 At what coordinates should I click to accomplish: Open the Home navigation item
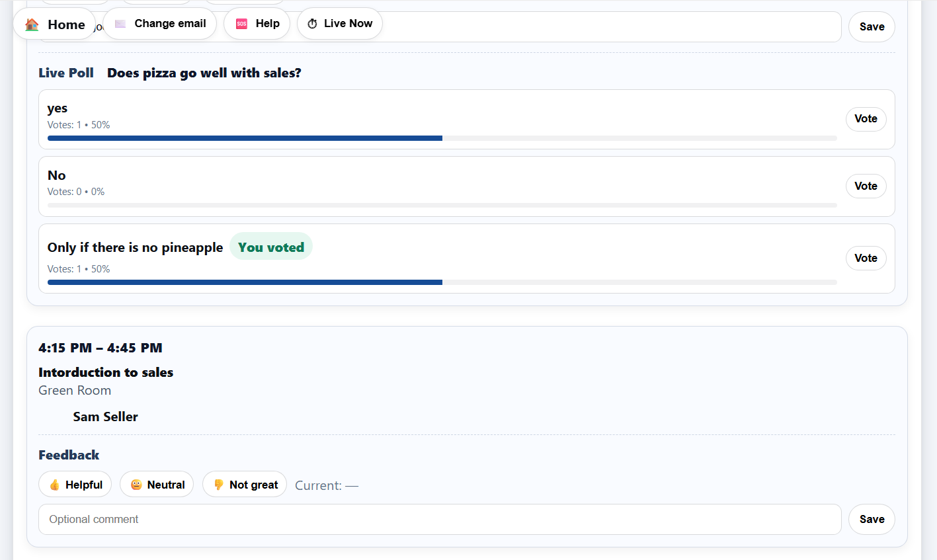pyautogui.click(x=54, y=24)
